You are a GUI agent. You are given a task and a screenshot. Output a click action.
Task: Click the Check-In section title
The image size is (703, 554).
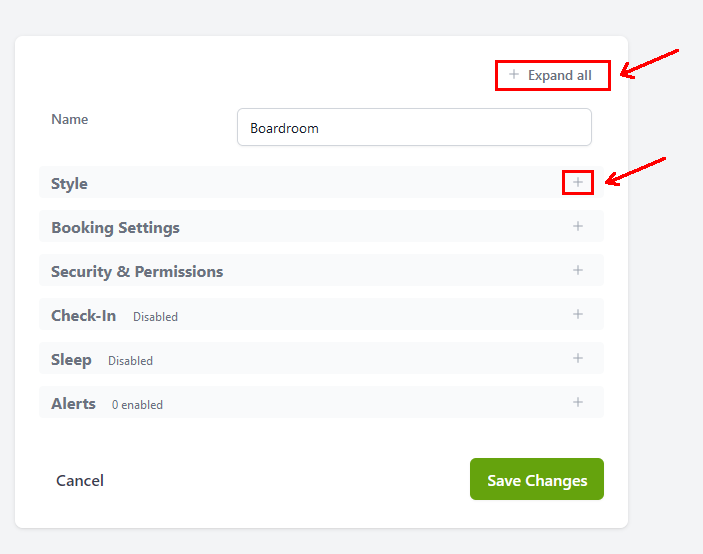(83, 316)
